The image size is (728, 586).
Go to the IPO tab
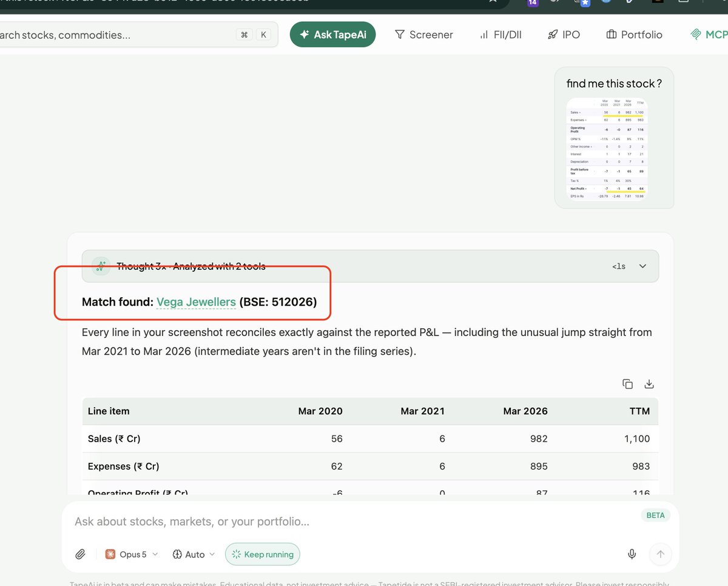(564, 35)
